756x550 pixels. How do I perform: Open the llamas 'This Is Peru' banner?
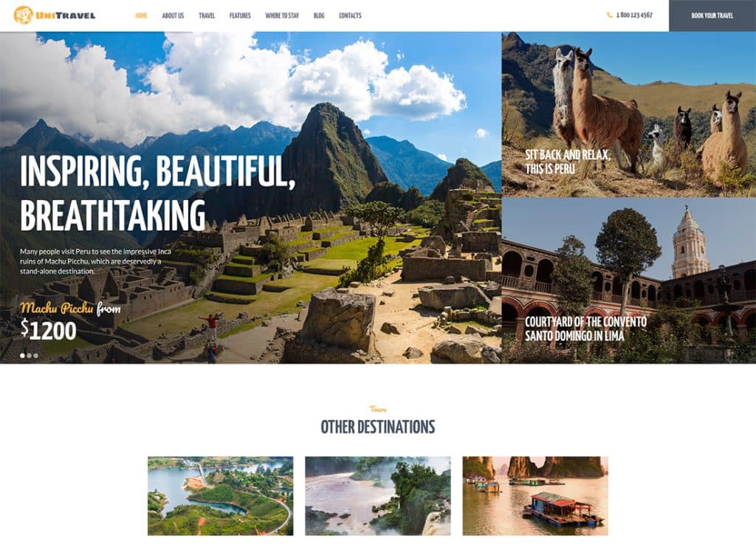pyautogui.click(x=629, y=114)
